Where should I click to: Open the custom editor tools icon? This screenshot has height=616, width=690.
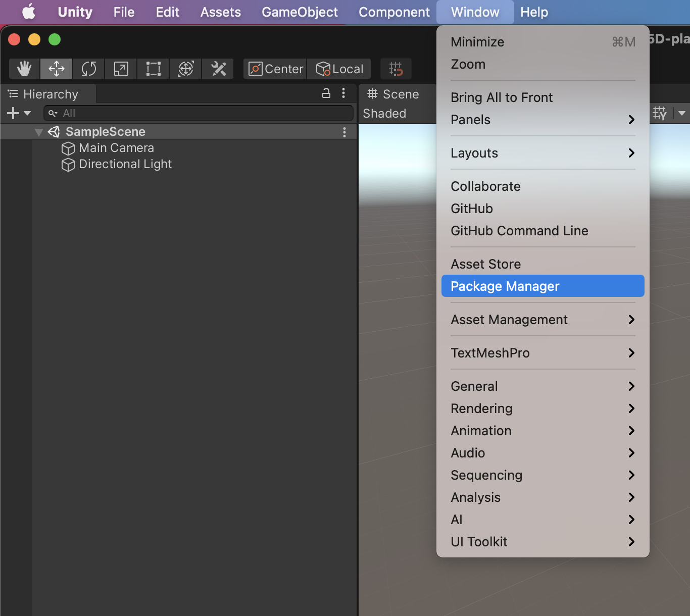(x=218, y=69)
